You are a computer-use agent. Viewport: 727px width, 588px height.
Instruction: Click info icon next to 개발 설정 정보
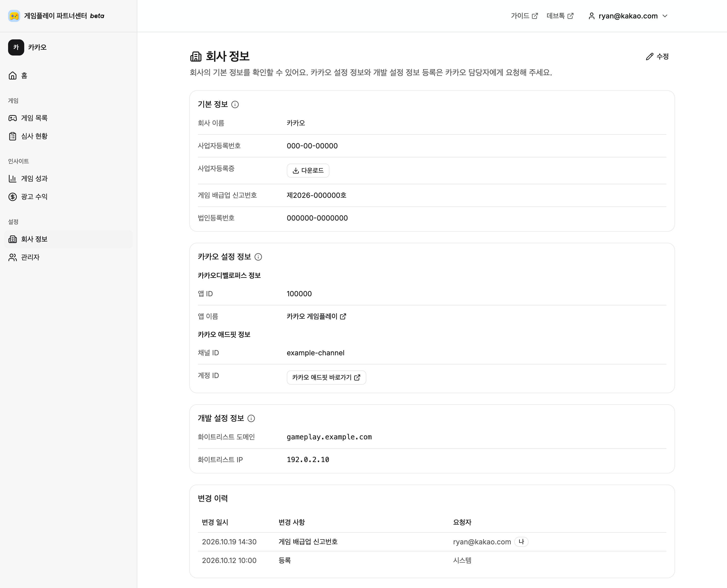click(x=251, y=418)
